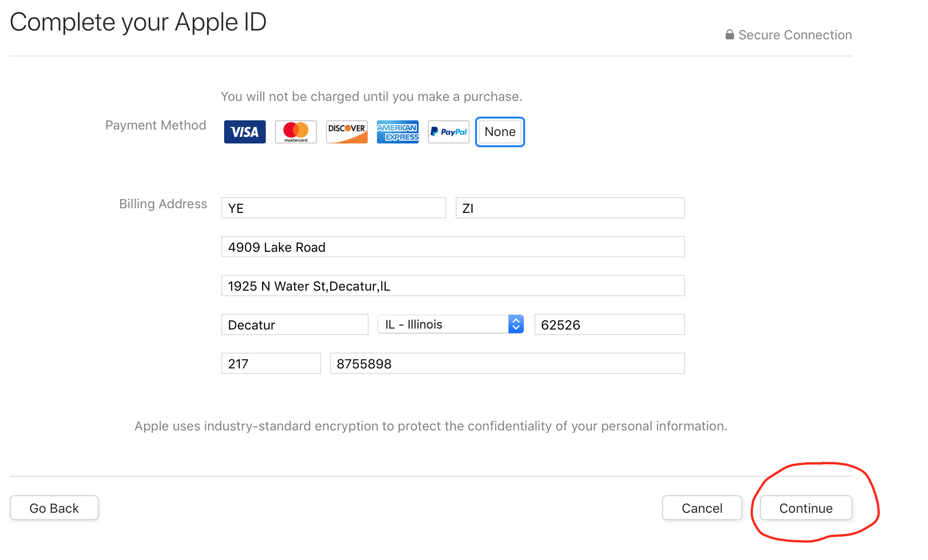Image resolution: width=928 pixels, height=560 pixels.
Task: Select Visa as payment method
Action: 245,132
